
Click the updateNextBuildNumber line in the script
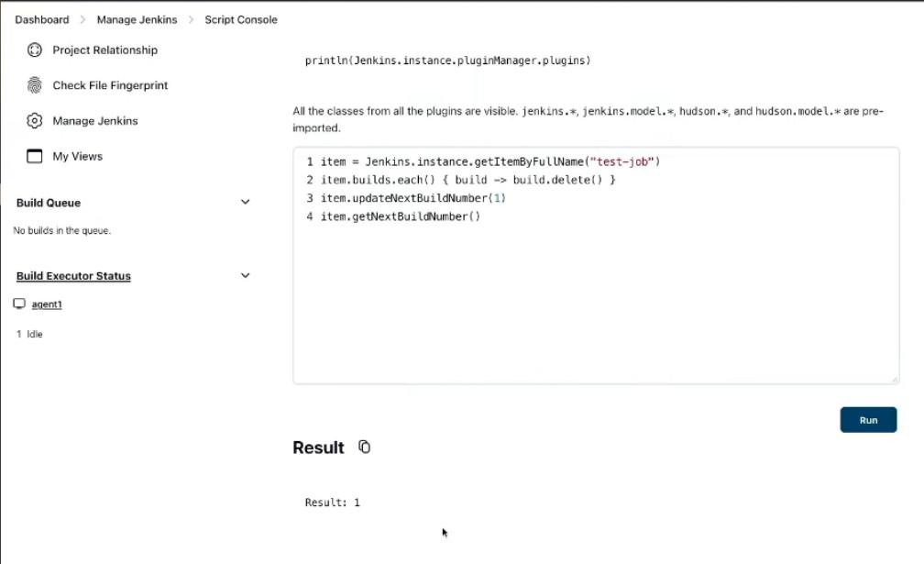coord(412,198)
